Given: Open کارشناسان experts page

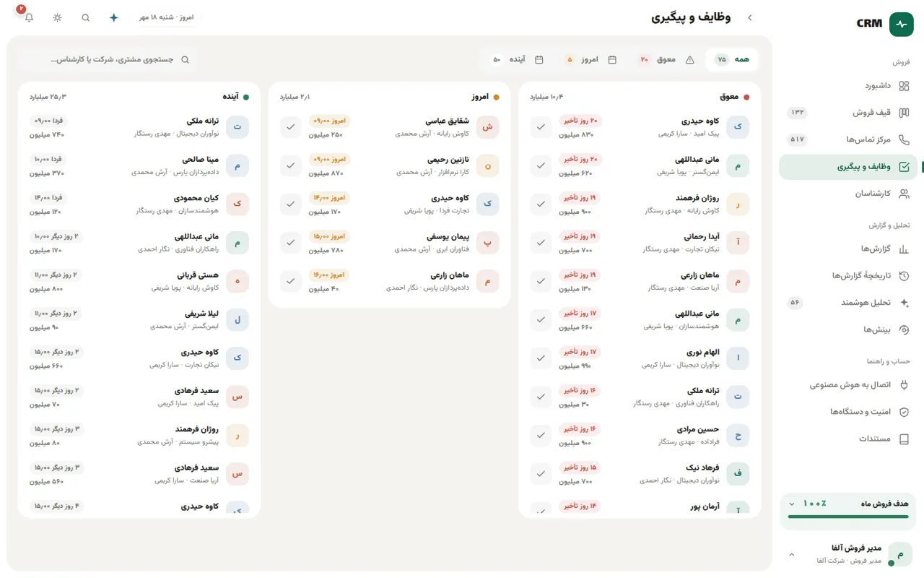Looking at the screenshot, I should 848,194.
